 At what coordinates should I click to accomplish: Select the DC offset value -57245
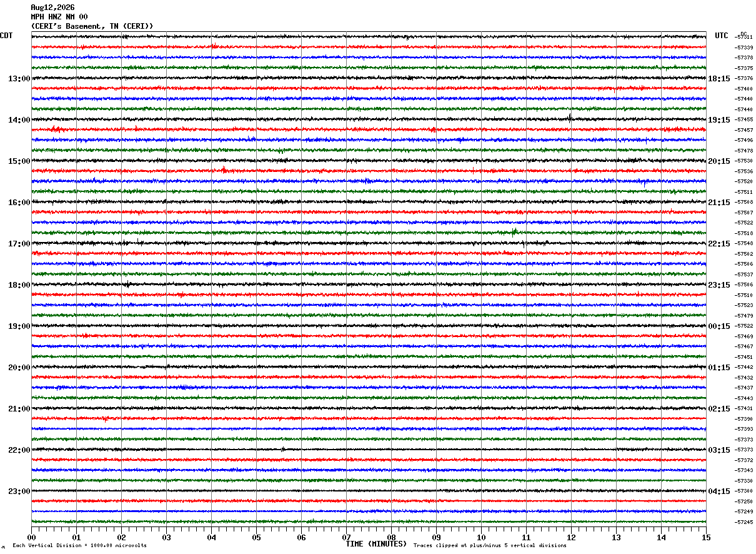point(744,522)
